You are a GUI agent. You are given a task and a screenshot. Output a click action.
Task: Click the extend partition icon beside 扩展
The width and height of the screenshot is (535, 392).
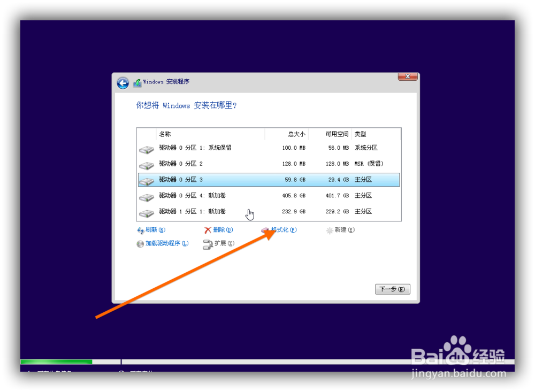[x=208, y=244]
